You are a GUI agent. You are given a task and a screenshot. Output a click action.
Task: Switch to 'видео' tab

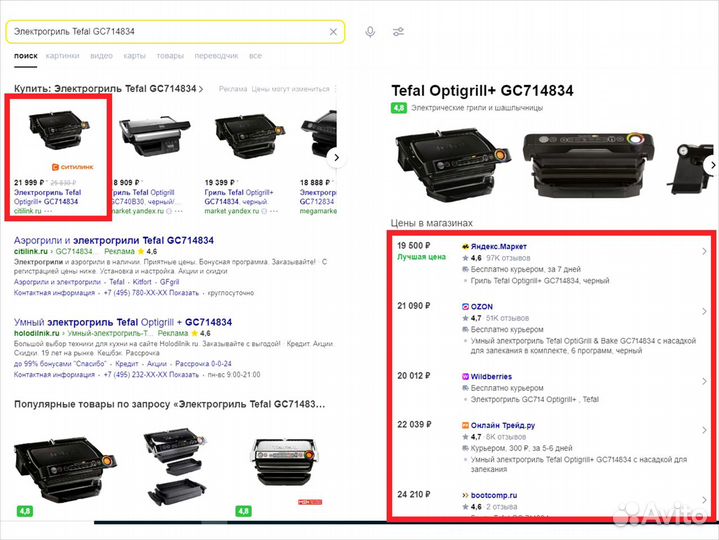pos(101,56)
